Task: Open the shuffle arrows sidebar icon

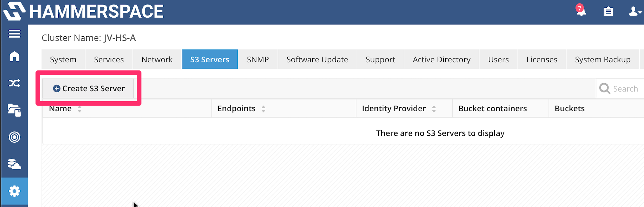Action: [14, 83]
